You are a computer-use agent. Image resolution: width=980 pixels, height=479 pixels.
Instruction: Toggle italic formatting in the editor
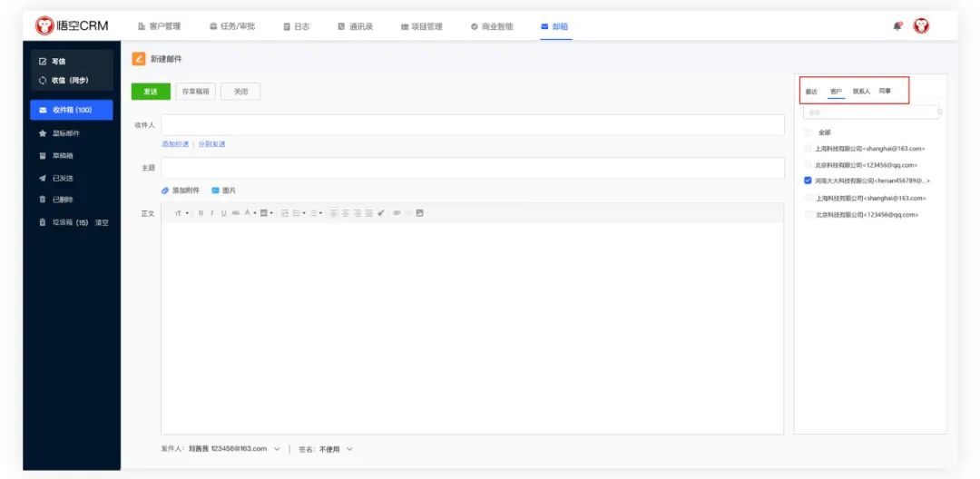tap(211, 213)
